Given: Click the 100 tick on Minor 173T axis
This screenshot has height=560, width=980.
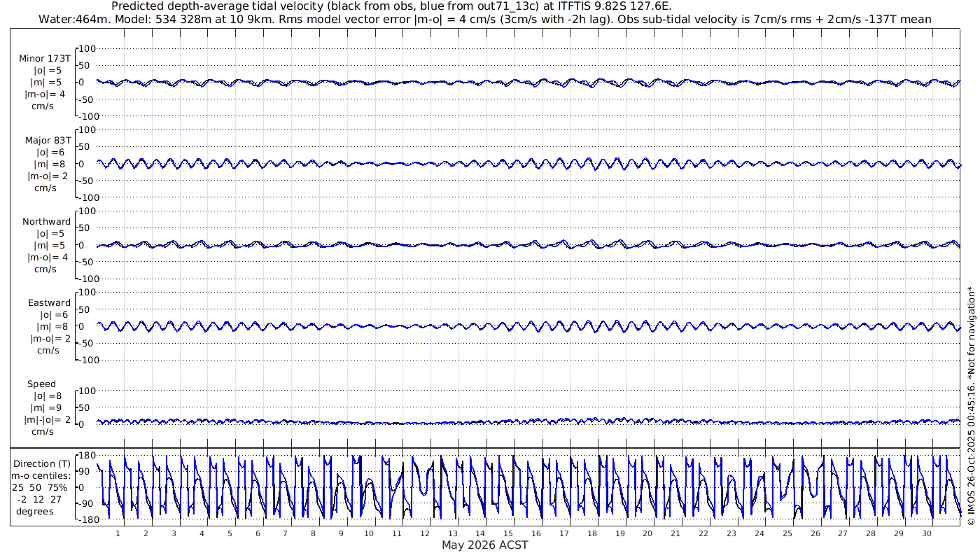Looking at the screenshot, I should tap(87, 48).
